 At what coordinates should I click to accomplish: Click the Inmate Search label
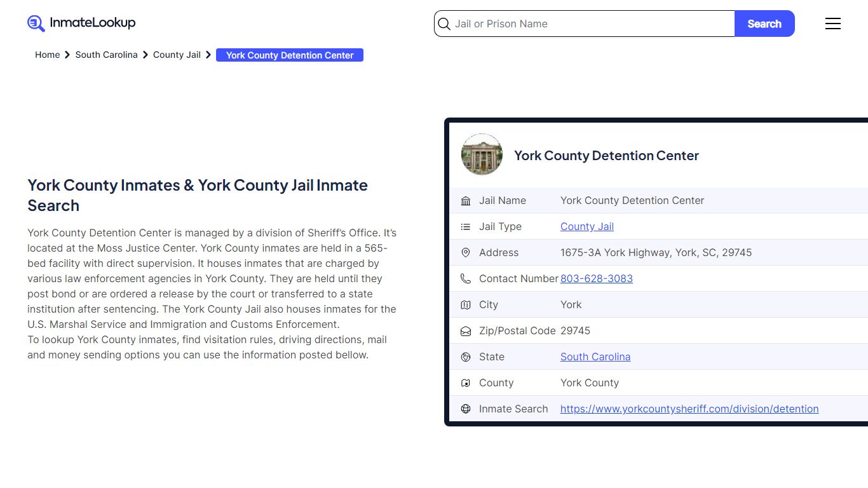513,409
